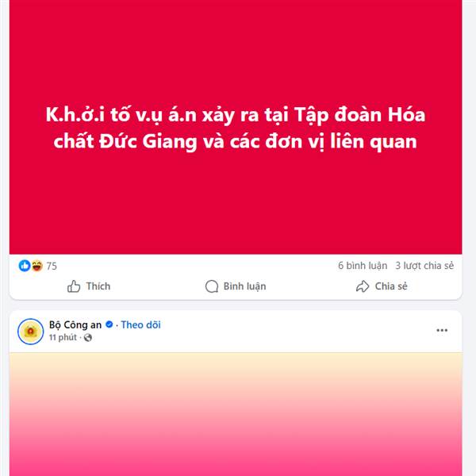Image resolution: width=476 pixels, height=476 pixels.
Task: Click the Haha laughing reaction icon
Action: [37, 266]
